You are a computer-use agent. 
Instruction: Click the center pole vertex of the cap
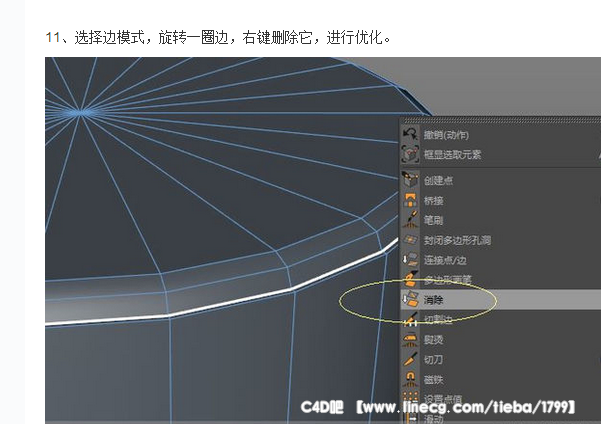tap(81, 108)
